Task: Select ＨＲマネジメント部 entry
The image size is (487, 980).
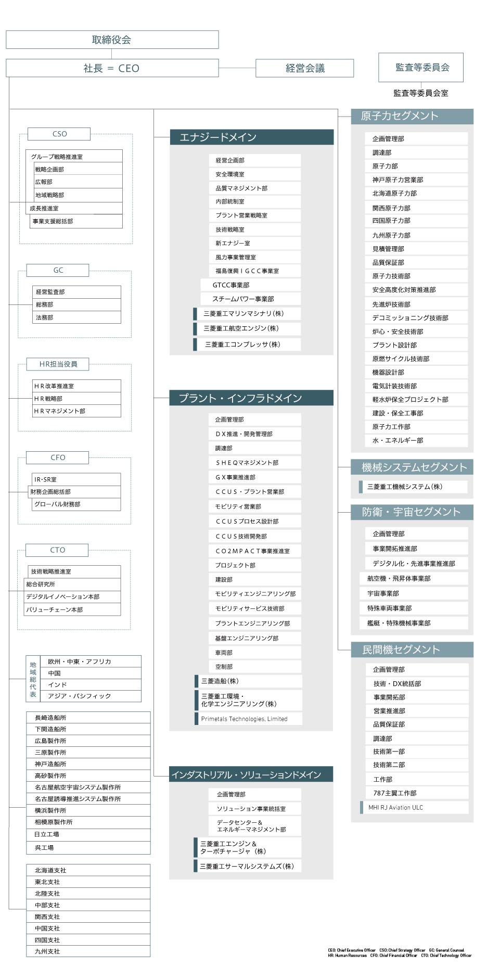Action: (76, 411)
